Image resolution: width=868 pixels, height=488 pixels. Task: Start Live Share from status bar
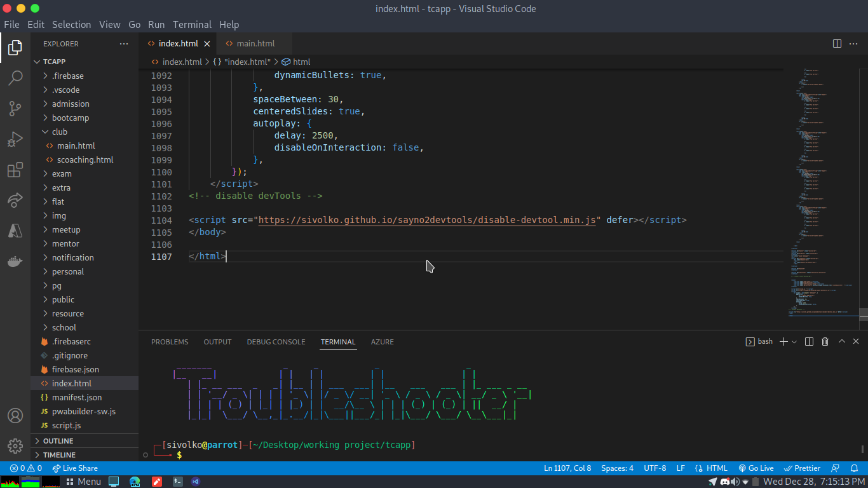(75, 468)
